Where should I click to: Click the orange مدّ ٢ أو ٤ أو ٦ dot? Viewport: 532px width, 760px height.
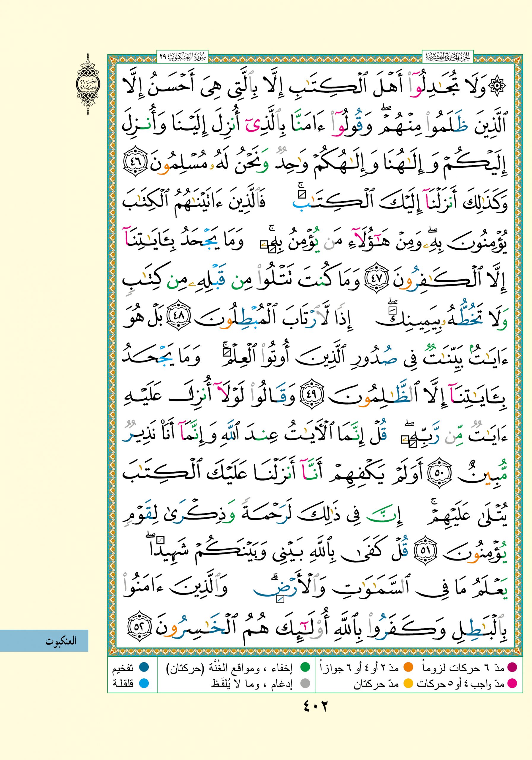click(408, 668)
